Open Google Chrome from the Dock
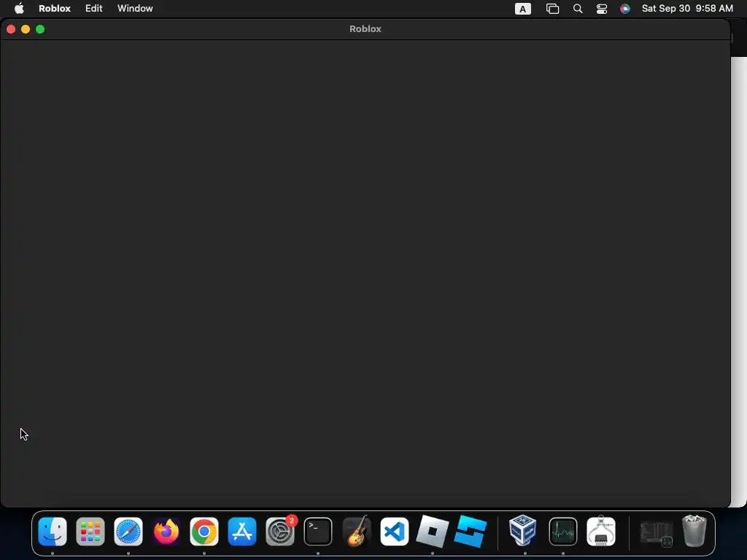The image size is (747, 560). click(204, 532)
